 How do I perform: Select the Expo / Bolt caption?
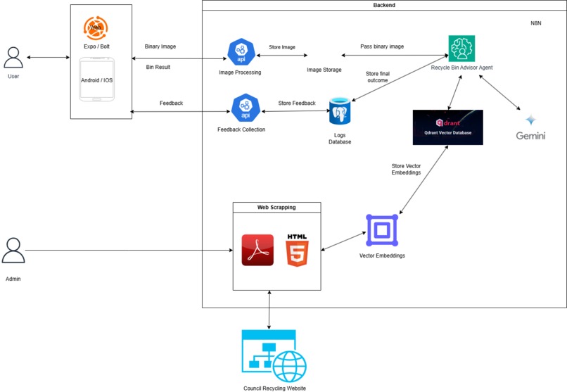point(96,46)
